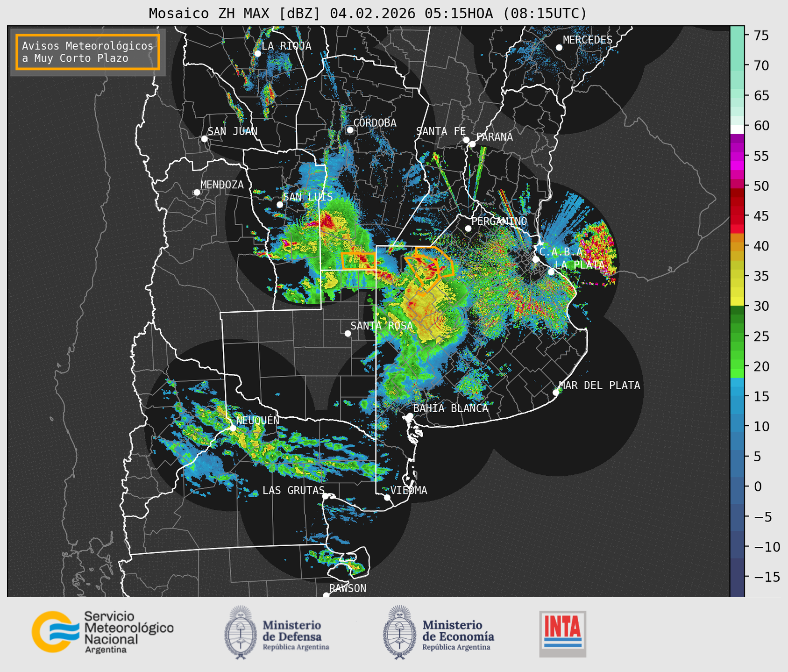
Task: Click the 75 dBZ colorbar label
Action: click(x=761, y=36)
